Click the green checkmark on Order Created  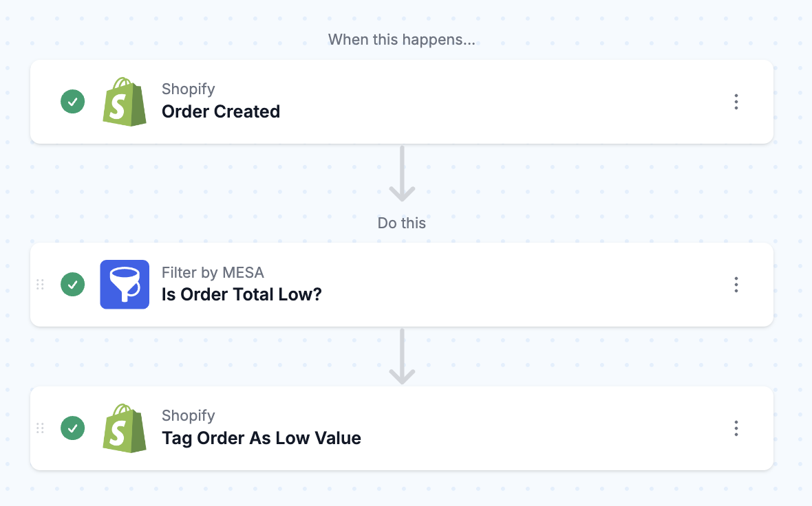tap(72, 102)
